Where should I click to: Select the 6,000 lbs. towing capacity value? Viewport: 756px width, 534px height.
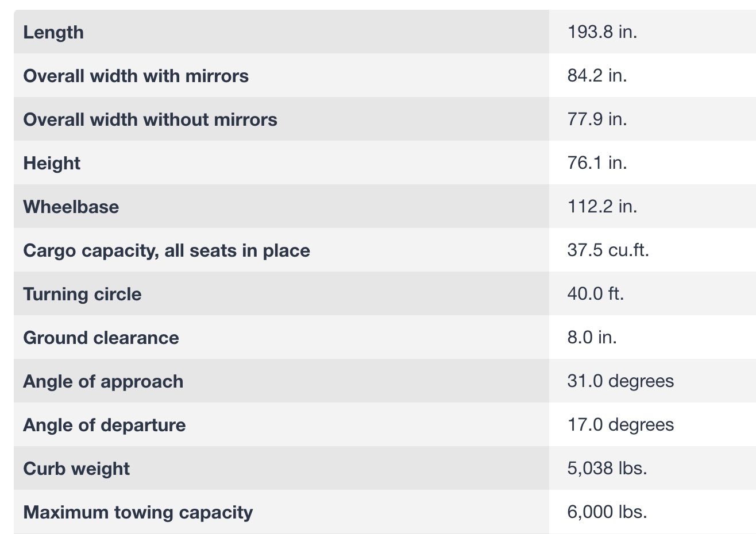(x=607, y=512)
